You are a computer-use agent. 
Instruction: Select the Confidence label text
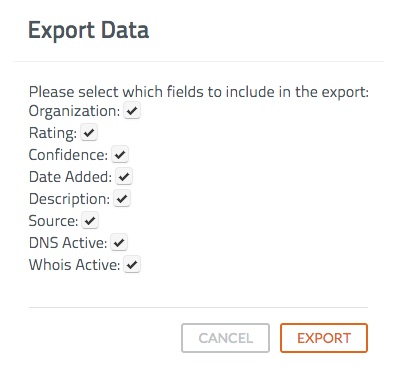tap(68, 155)
